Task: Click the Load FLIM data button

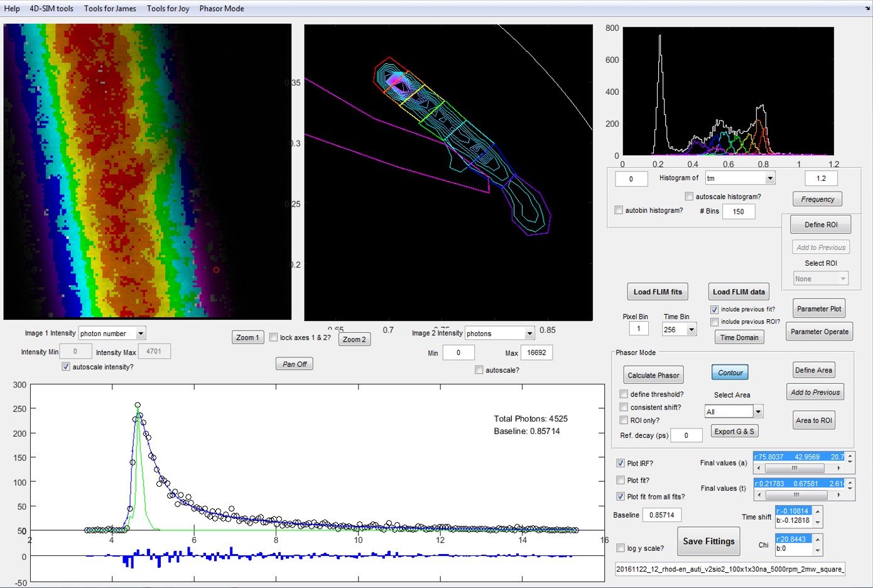Action: pos(738,291)
